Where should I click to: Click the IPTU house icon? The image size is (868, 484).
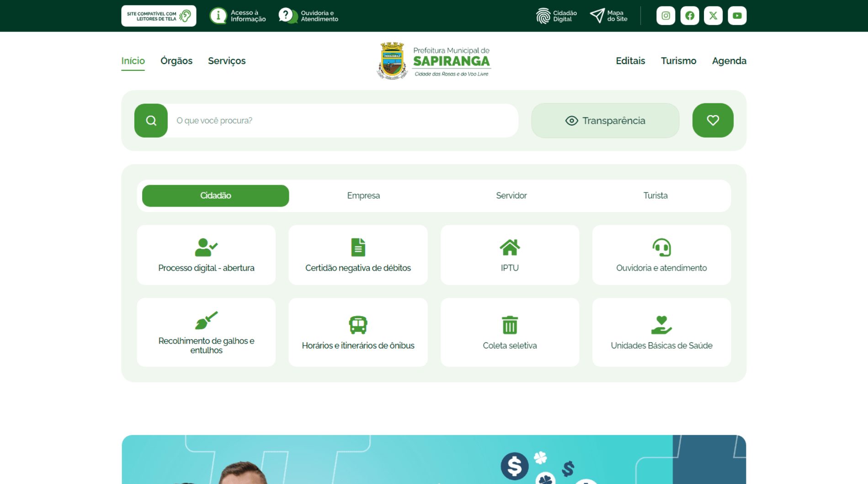click(510, 247)
